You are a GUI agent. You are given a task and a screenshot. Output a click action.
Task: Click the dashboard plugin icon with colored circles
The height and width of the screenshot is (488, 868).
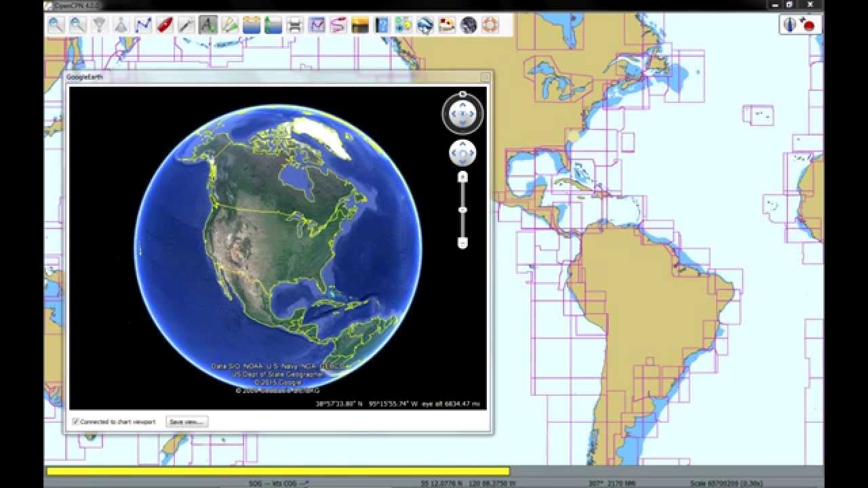[403, 26]
